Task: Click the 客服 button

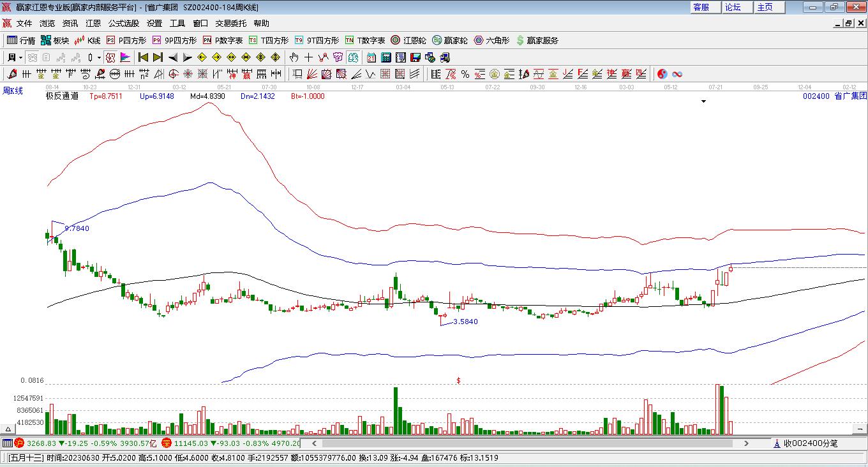Action: [701, 7]
